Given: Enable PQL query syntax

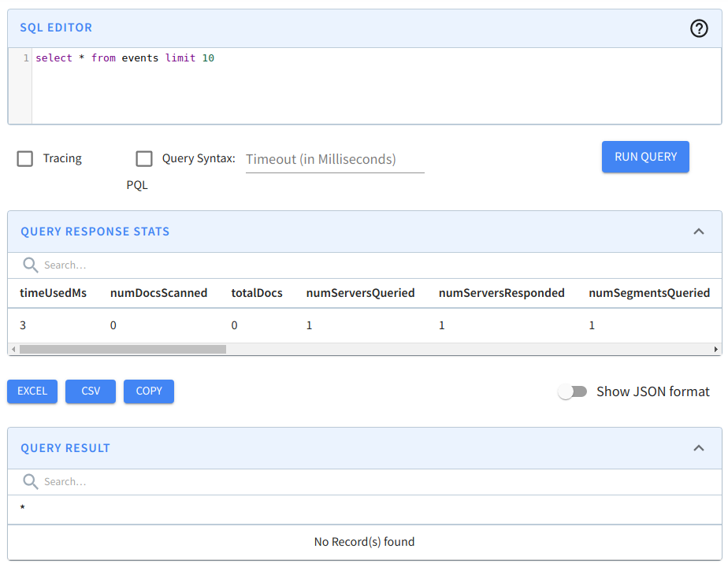Looking at the screenshot, I should click(144, 158).
